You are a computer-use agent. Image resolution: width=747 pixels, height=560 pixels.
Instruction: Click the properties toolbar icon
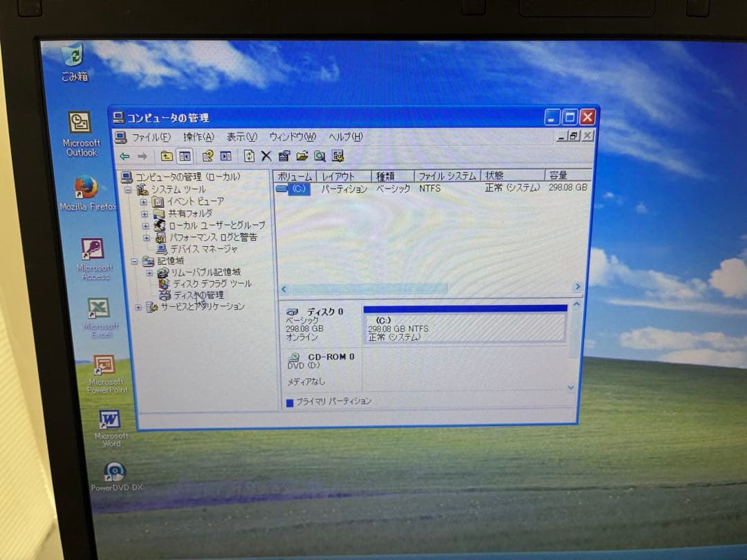coord(285,156)
